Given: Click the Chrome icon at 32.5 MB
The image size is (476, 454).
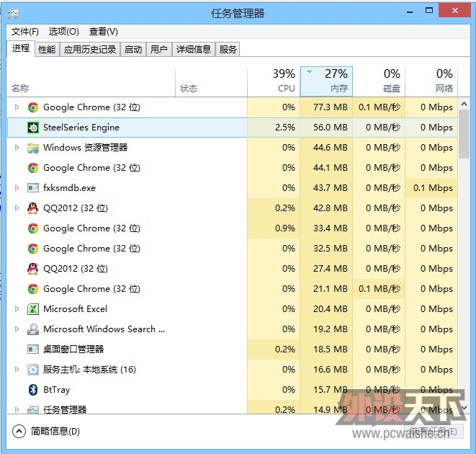Looking at the screenshot, I should tap(33, 249).
